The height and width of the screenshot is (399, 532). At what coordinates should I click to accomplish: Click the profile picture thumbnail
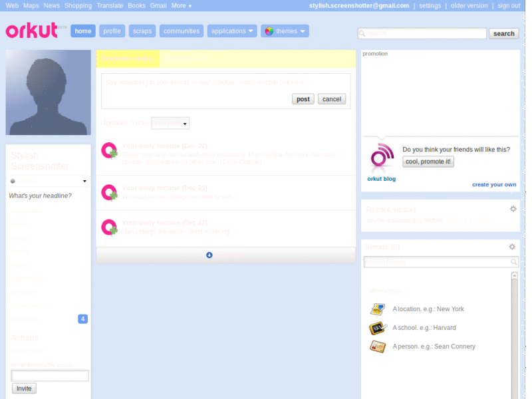pos(48,92)
